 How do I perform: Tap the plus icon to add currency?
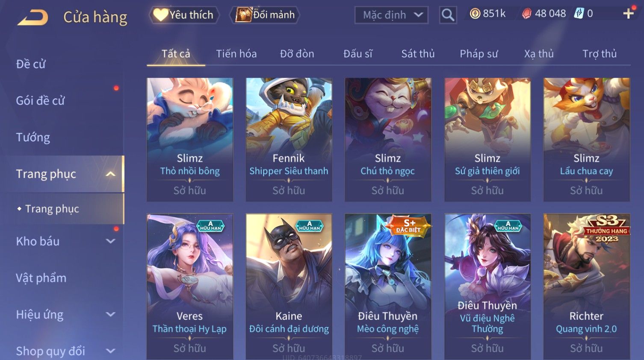[628, 14]
